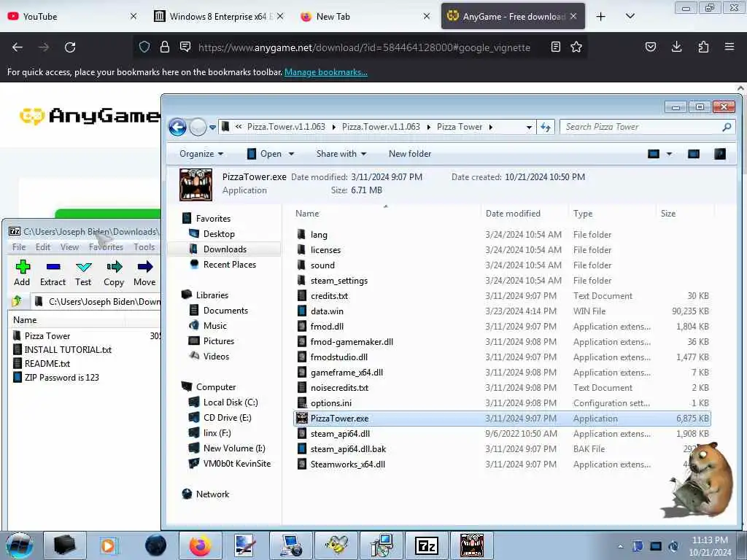747x560 pixels.
Task: Open view options dropdown arrow
Action: tap(669, 154)
